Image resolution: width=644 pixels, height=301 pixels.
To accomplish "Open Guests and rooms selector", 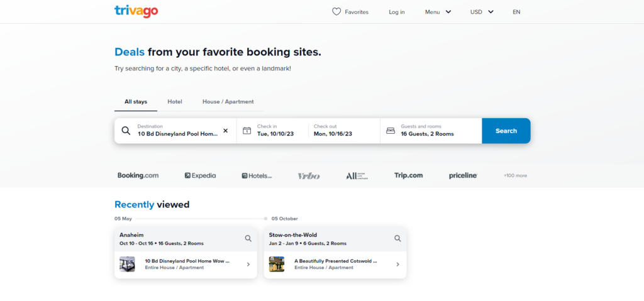I will click(431, 131).
